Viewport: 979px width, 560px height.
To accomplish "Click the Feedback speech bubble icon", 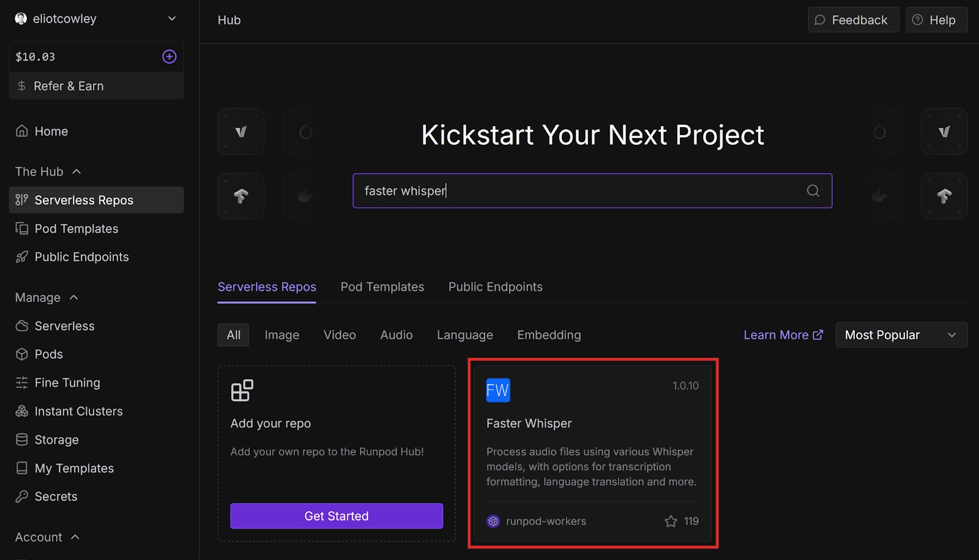I will click(x=820, y=20).
